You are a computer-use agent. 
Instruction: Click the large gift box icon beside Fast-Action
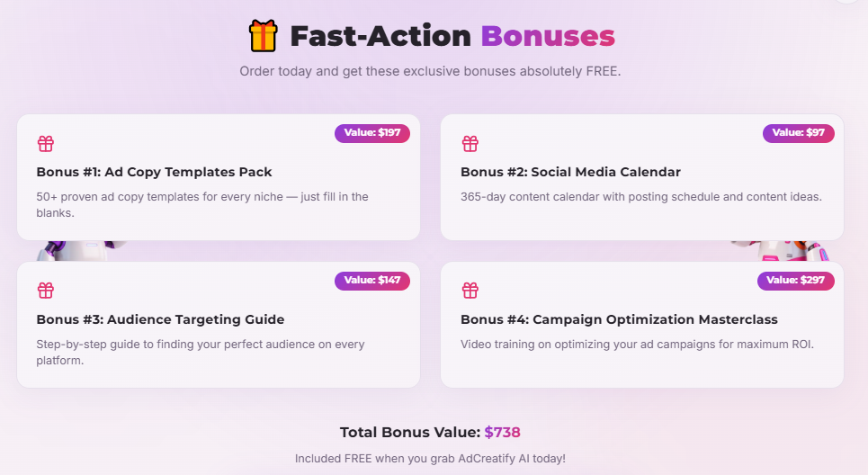tap(264, 37)
